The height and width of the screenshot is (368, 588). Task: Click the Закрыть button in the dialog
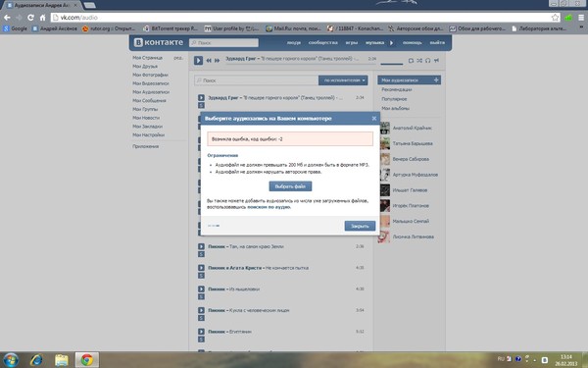[x=360, y=226]
